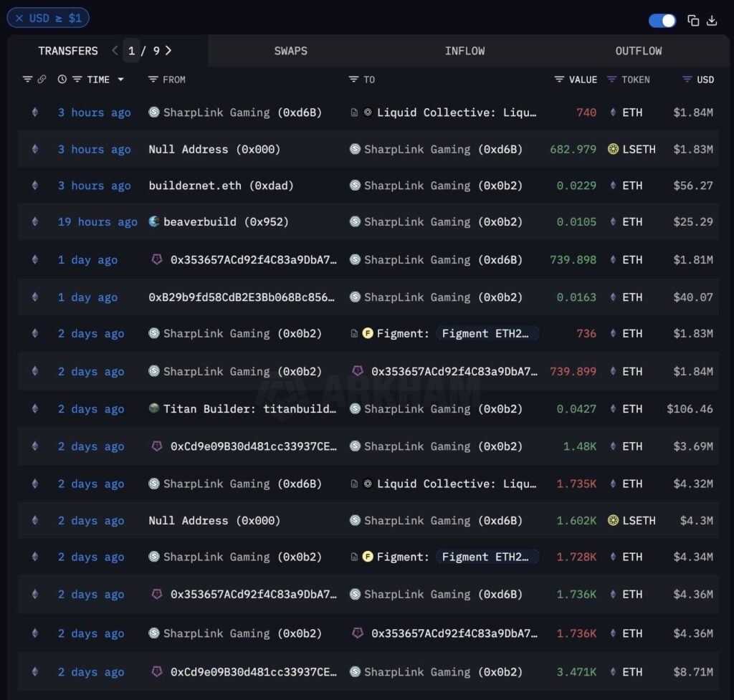Click the 19 hours ago timestamp
Screen dimensions: 734x700
[97, 222]
